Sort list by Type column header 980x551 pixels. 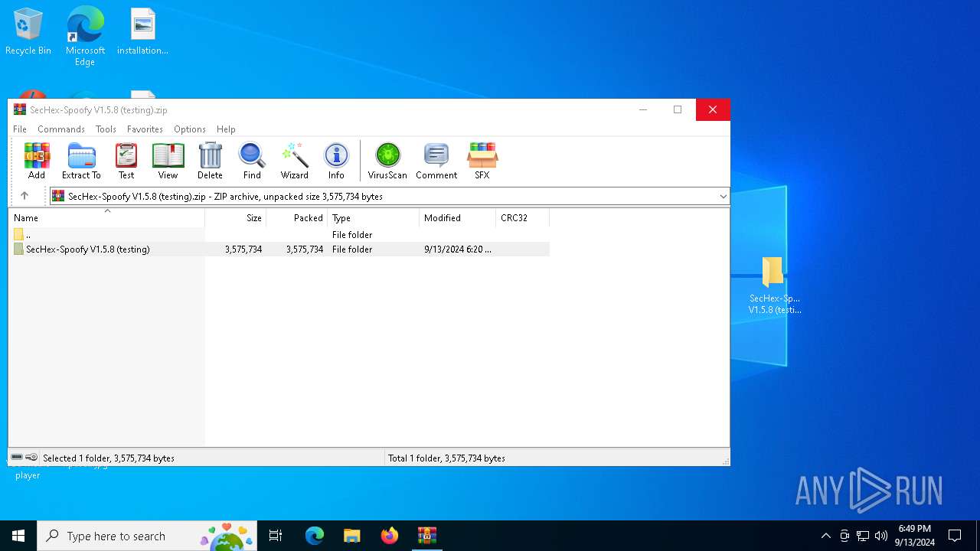(x=374, y=218)
